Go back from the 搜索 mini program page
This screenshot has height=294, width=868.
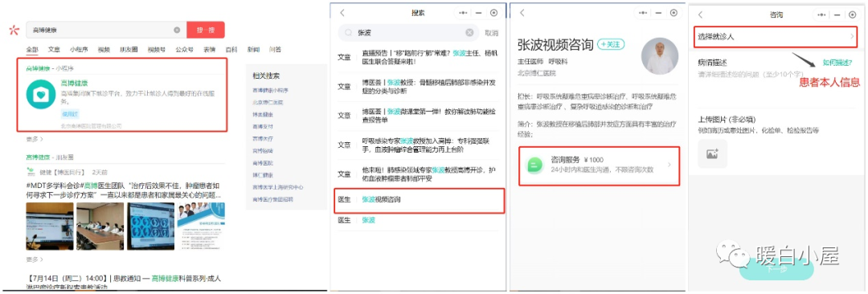tap(342, 13)
